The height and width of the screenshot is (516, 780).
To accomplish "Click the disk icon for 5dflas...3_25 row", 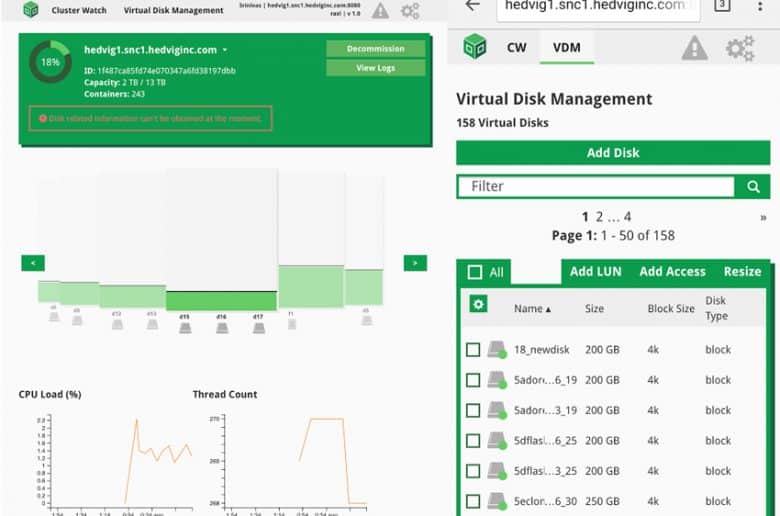I will pos(496,471).
